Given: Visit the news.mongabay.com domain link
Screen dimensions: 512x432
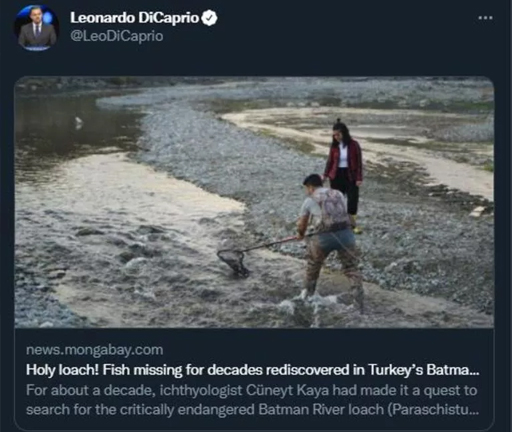Looking at the screenshot, I should click(95, 350).
